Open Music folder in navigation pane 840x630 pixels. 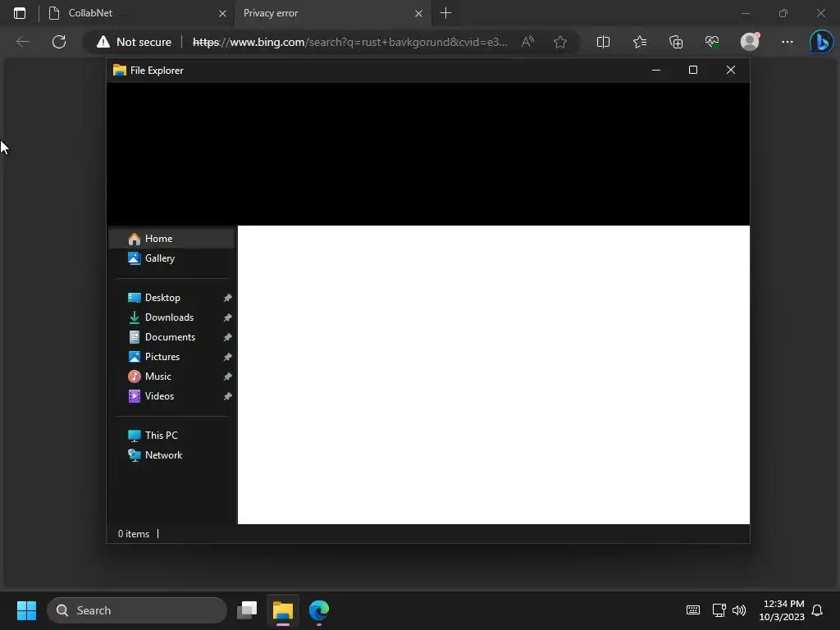(x=171, y=377)
